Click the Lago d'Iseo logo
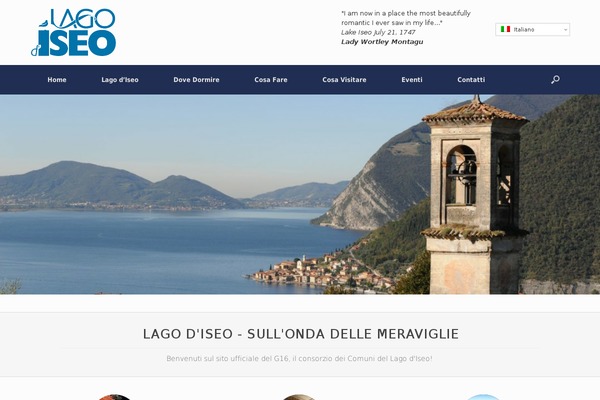This screenshot has width=600, height=400. point(73,33)
